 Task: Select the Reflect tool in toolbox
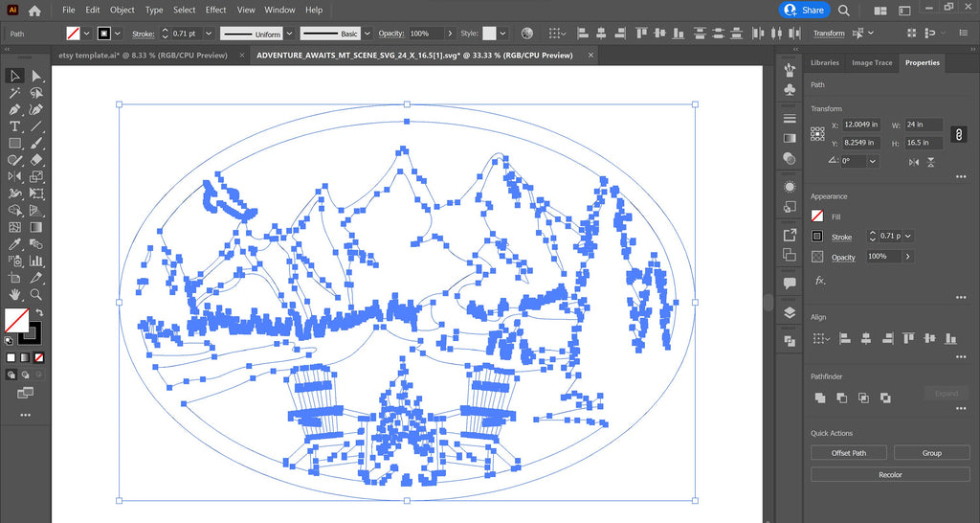point(14,176)
